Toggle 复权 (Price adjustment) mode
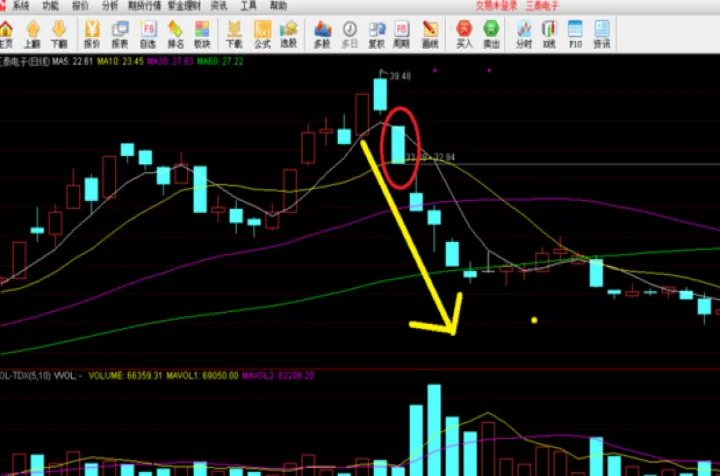The width and height of the screenshot is (720, 476). coord(377,33)
